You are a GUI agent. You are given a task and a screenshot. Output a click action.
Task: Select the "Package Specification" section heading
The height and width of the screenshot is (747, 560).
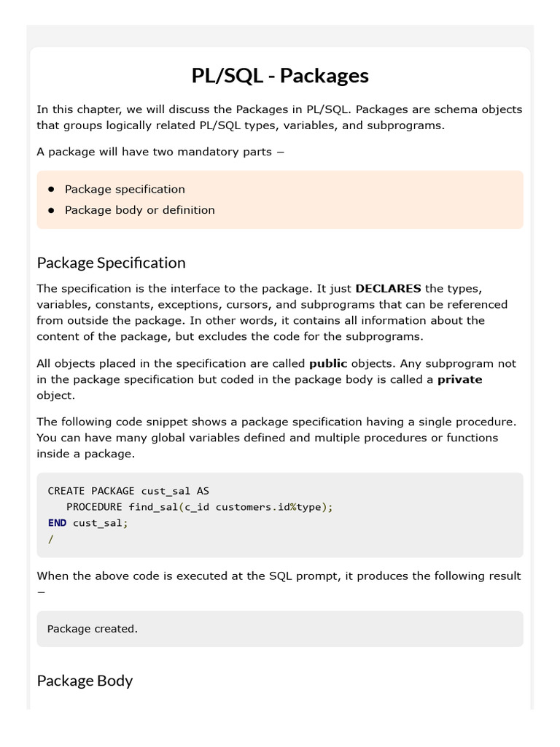click(x=111, y=263)
